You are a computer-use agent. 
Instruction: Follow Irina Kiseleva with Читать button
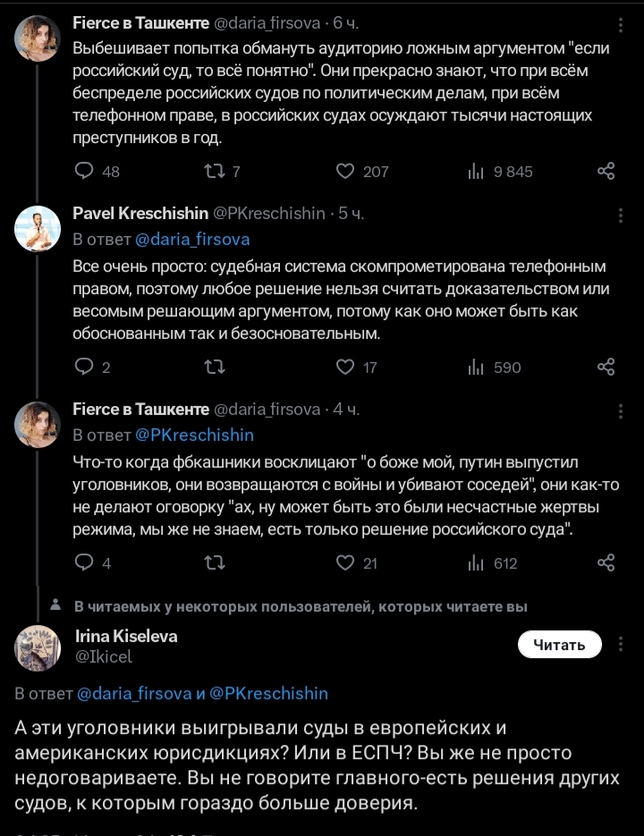click(x=559, y=644)
